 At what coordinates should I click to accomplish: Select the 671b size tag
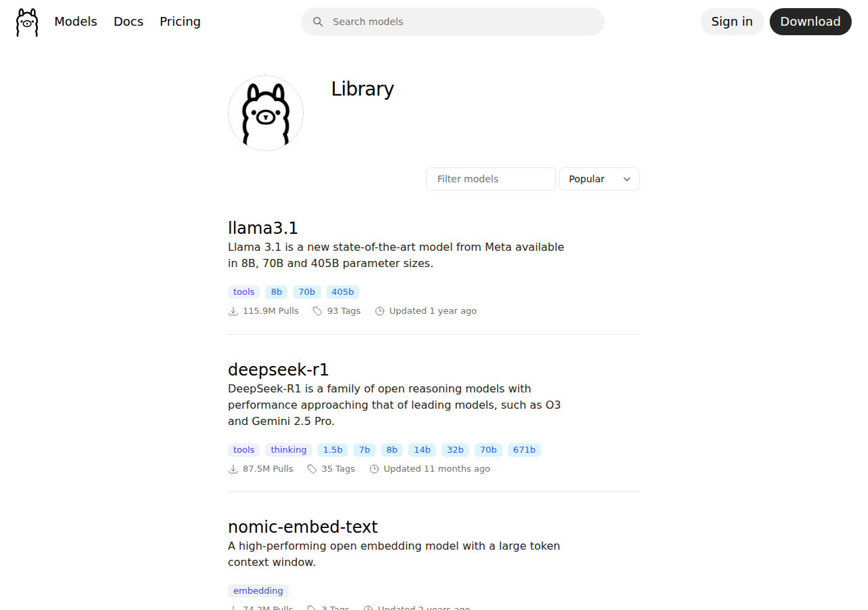pos(525,450)
